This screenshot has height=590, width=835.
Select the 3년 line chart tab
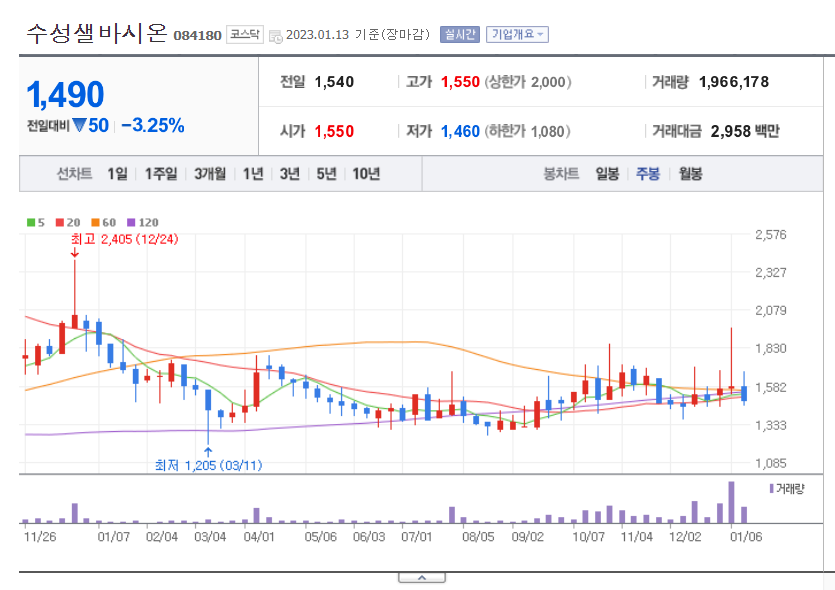pyautogui.click(x=290, y=174)
